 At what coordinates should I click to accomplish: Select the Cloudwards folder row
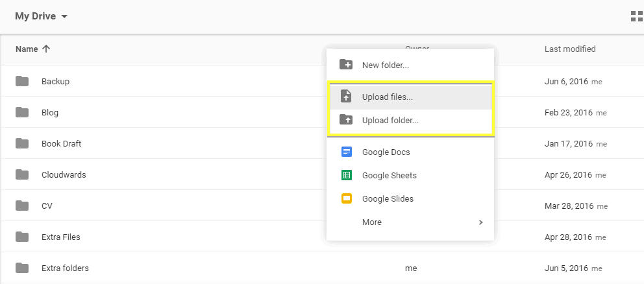pos(64,174)
